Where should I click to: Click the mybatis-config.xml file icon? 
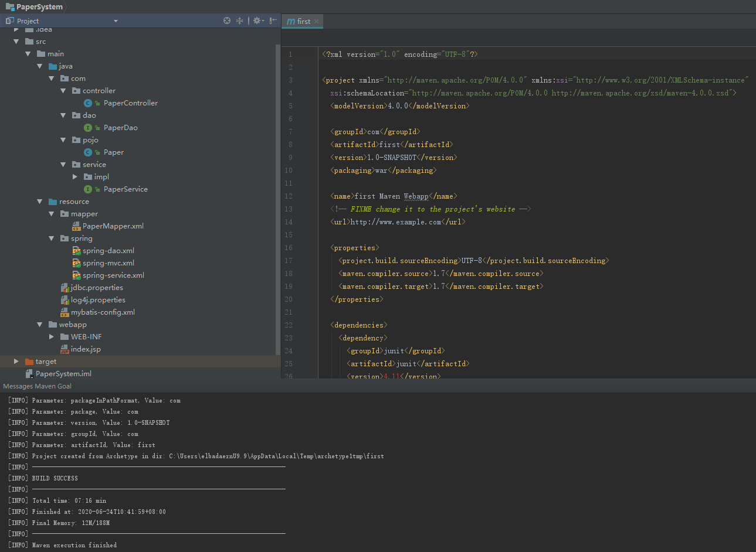[x=65, y=312]
